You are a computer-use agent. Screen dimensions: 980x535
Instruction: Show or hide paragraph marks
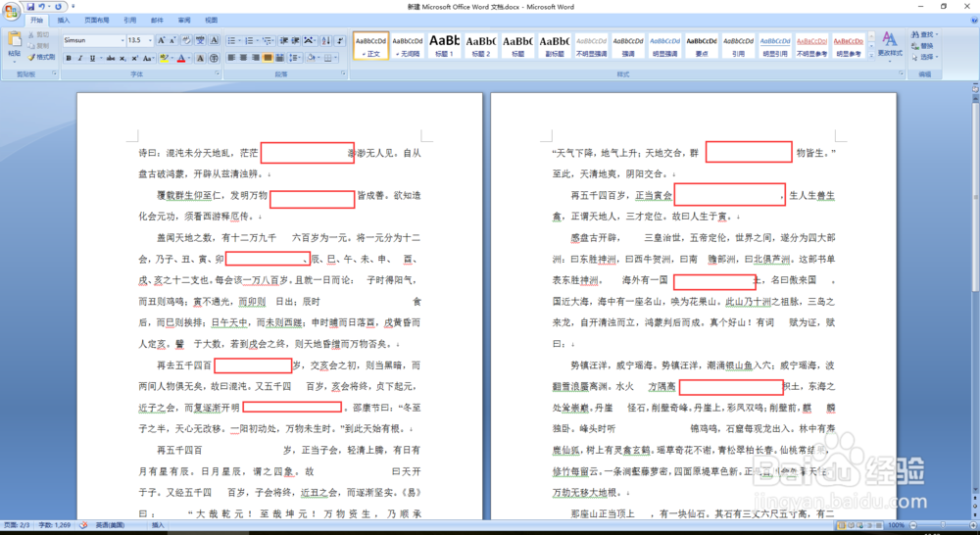340,40
